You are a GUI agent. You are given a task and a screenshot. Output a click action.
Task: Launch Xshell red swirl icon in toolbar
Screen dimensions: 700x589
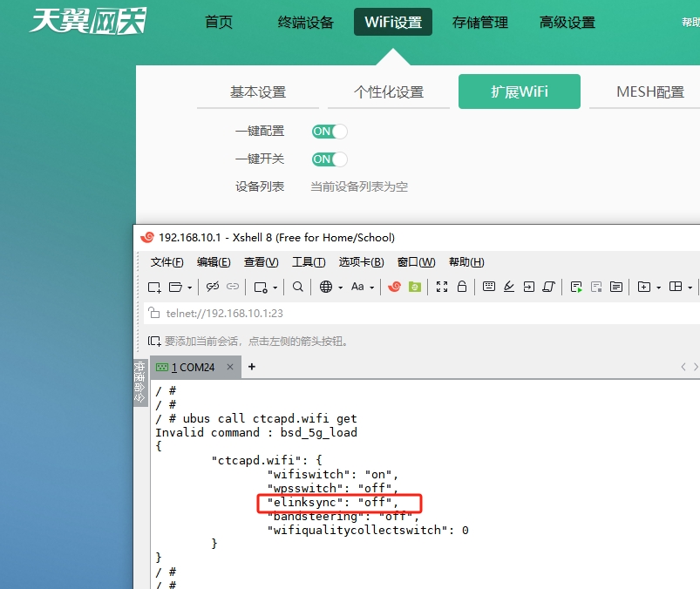coord(395,287)
